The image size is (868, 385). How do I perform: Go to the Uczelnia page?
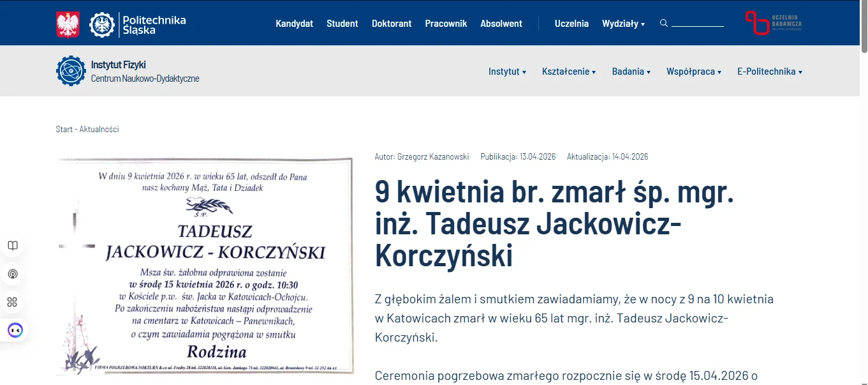(571, 24)
